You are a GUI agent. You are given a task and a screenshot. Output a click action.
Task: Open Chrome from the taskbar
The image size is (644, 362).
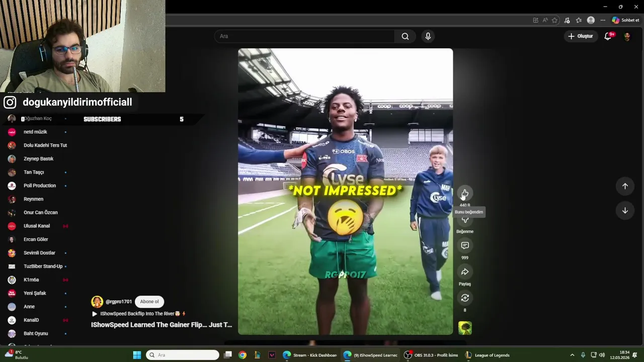point(243,355)
